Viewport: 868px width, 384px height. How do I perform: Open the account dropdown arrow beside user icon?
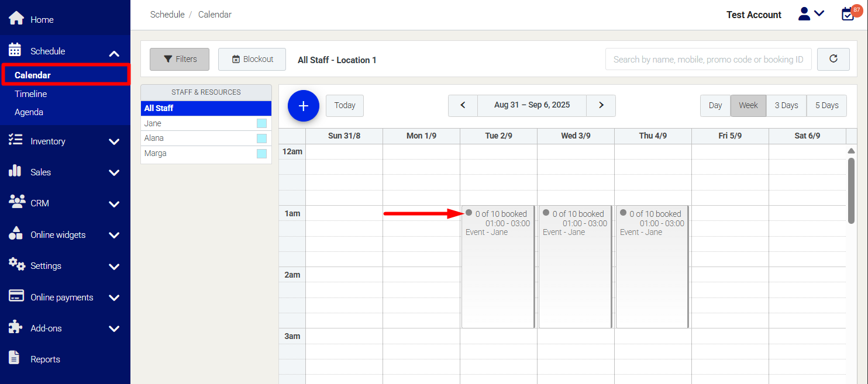[x=819, y=13]
